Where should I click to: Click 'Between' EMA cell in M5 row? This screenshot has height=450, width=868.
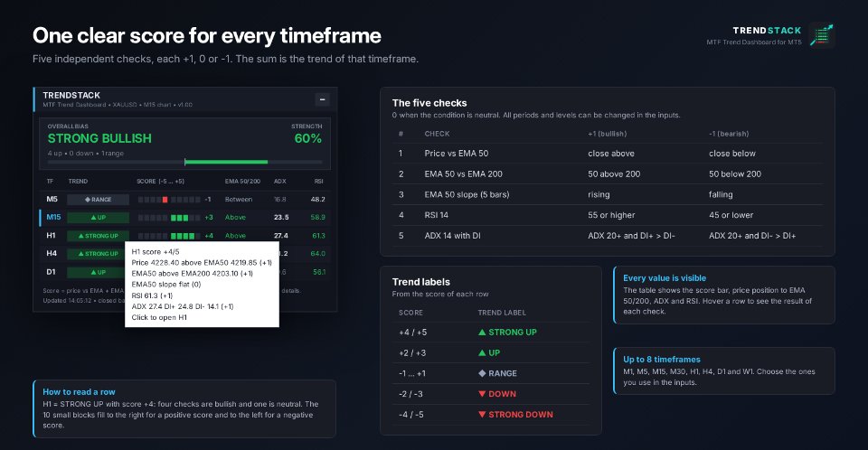click(239, 200)
